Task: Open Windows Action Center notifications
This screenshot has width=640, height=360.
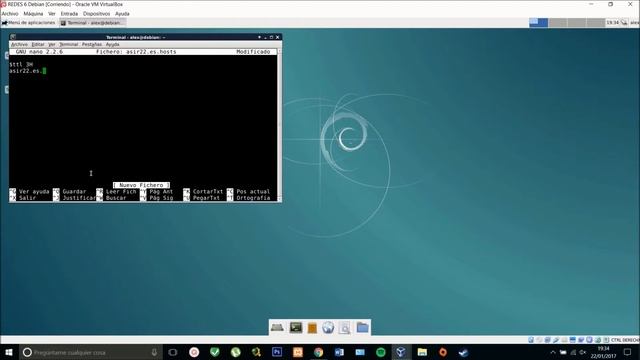Action: click(x=627, y=352)
